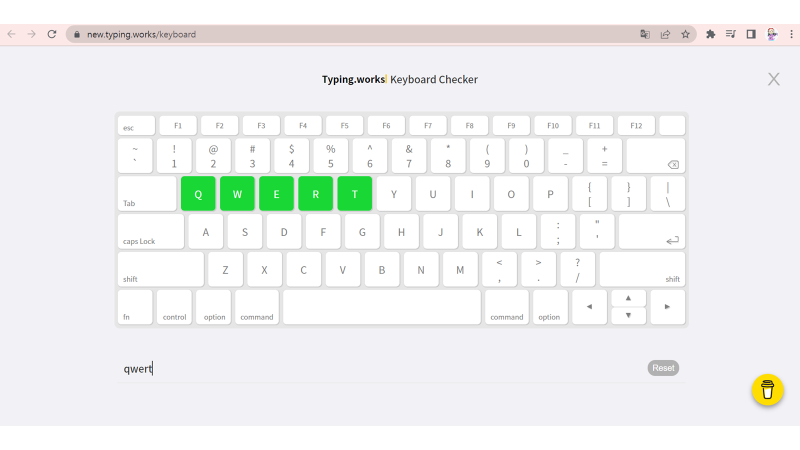Image resolution: width=800 pixels, height=450 pixels.
Task: Click the B key
Action: coord(382,269)
